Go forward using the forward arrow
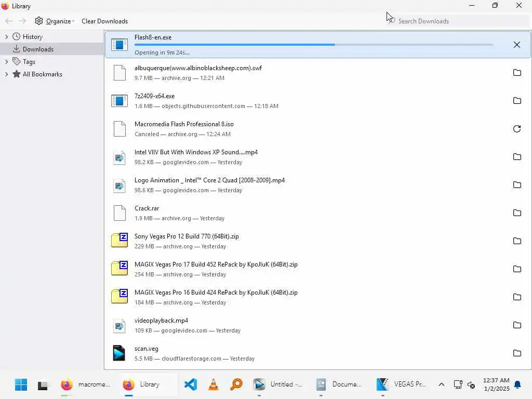 [x=22, y=21]
